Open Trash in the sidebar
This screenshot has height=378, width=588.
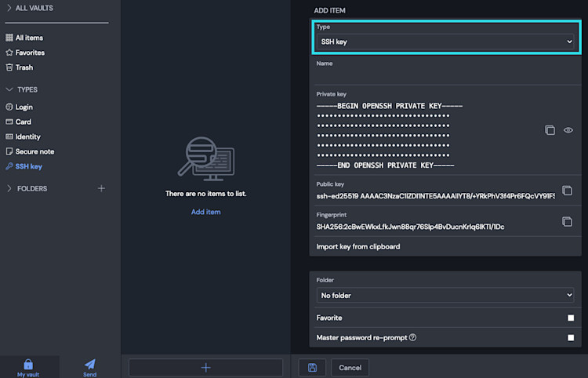click(24, 67)
